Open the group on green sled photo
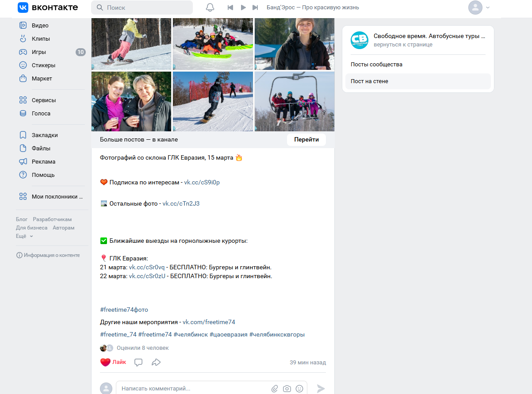The image size is (532, 394). pos(213,44)
